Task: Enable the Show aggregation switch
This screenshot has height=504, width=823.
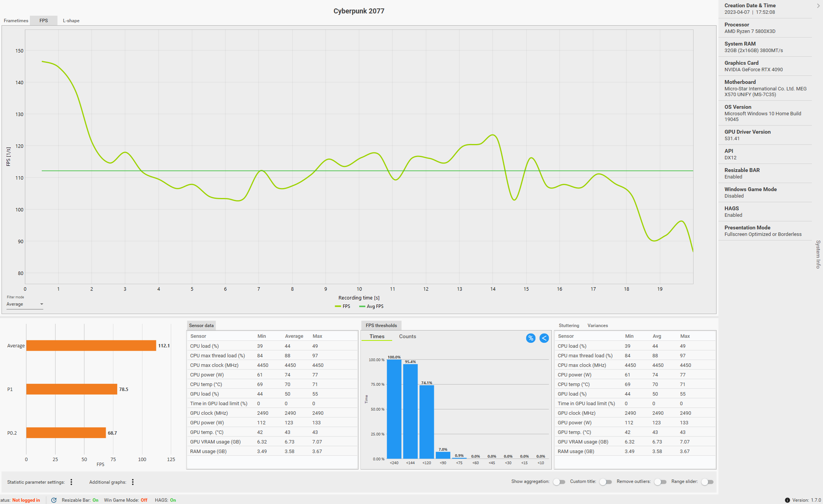Action: point(559,482)
